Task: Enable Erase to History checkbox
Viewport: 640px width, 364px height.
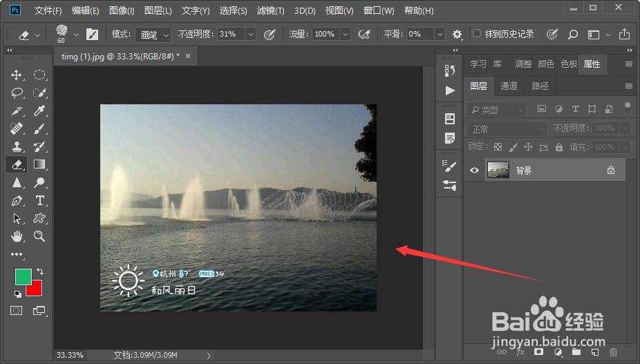Action: [476, 33]
